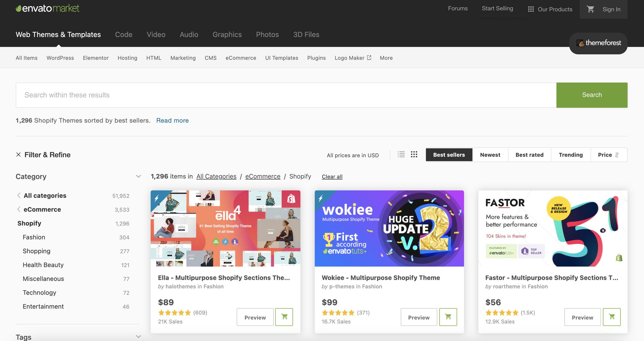Preview the Wokiee theme

(x=419, y=317)
